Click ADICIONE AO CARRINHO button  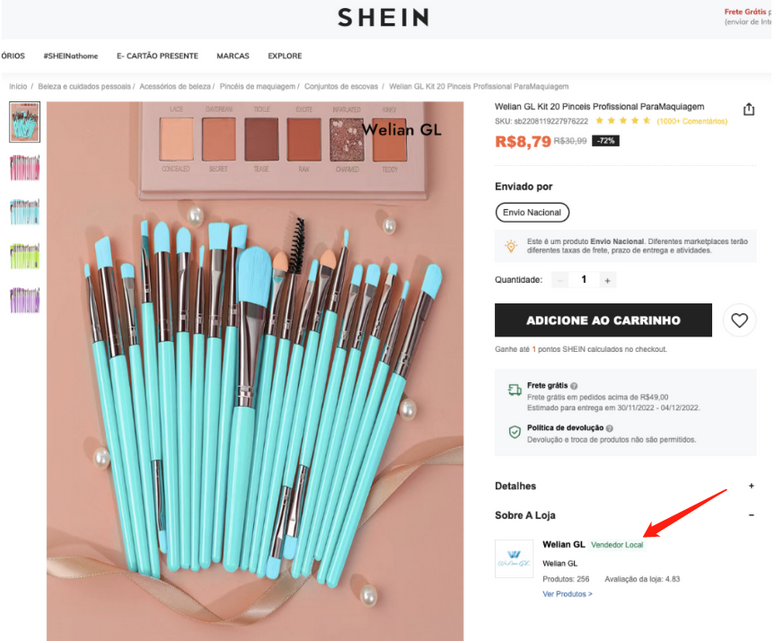pos(603,320)
